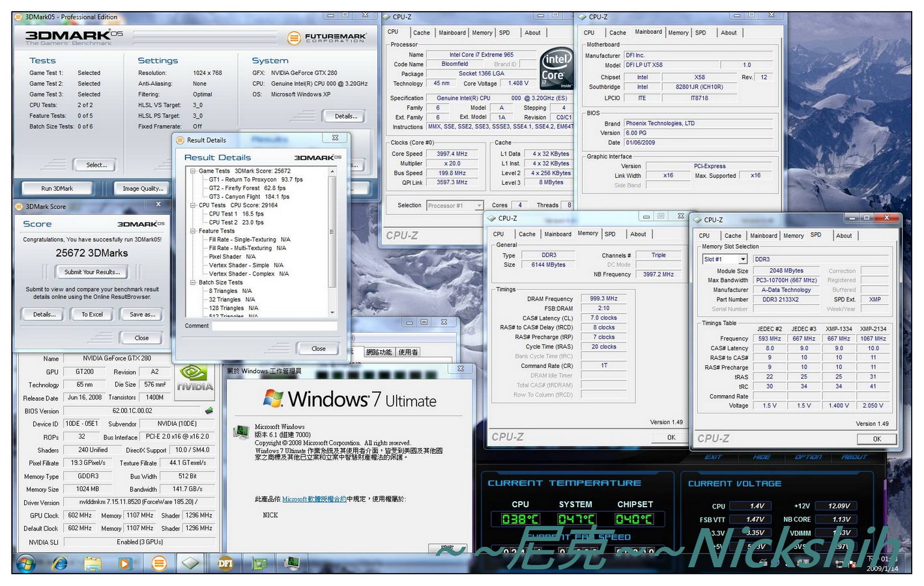Click Close button in Result Details
Viewport: 924px width, 586px height.
click(319, 348)
